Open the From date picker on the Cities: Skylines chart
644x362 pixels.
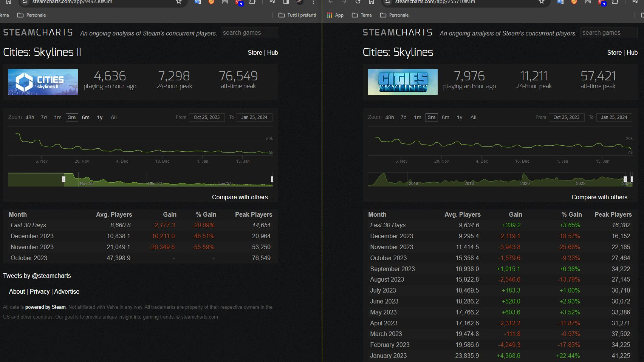[567, 117]
